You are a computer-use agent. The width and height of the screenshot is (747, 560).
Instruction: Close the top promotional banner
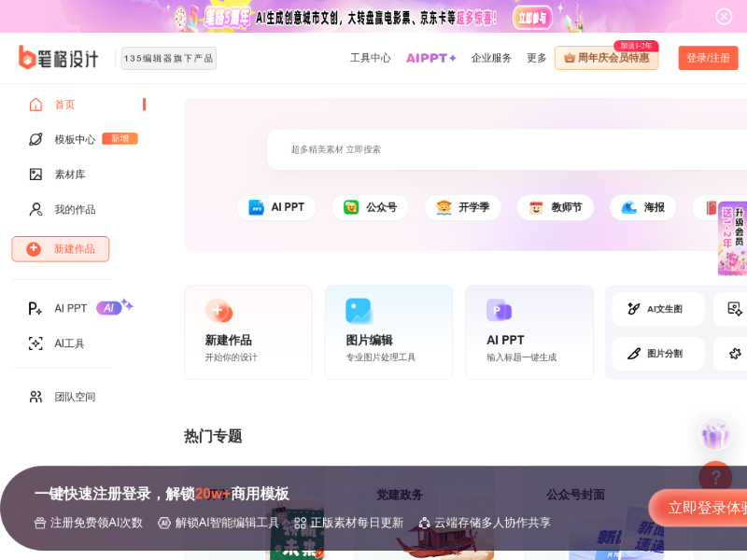point(724,16)
